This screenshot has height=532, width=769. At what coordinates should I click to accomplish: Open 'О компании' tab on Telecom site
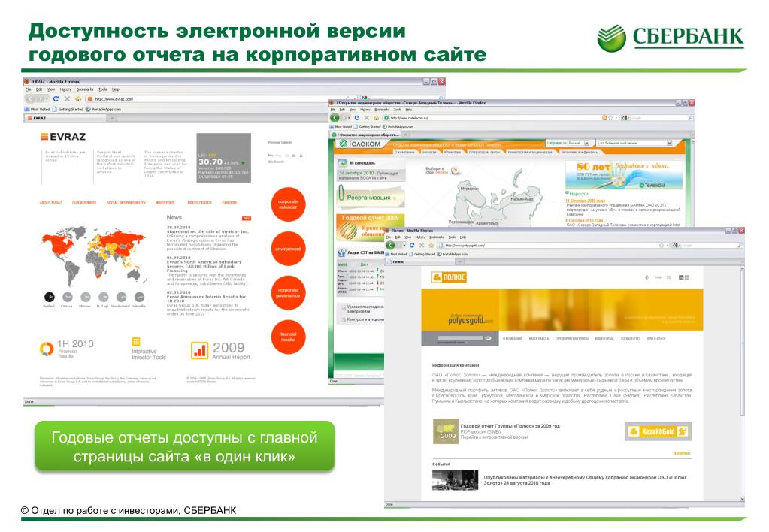pyautogui.click(x=404, y=152)
